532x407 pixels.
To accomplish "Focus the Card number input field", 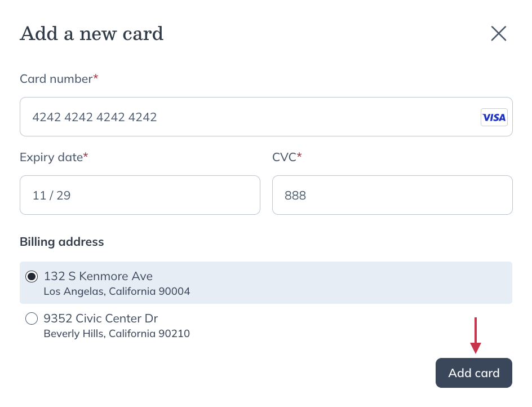I will pyautogui.click(x=266, y=117).
